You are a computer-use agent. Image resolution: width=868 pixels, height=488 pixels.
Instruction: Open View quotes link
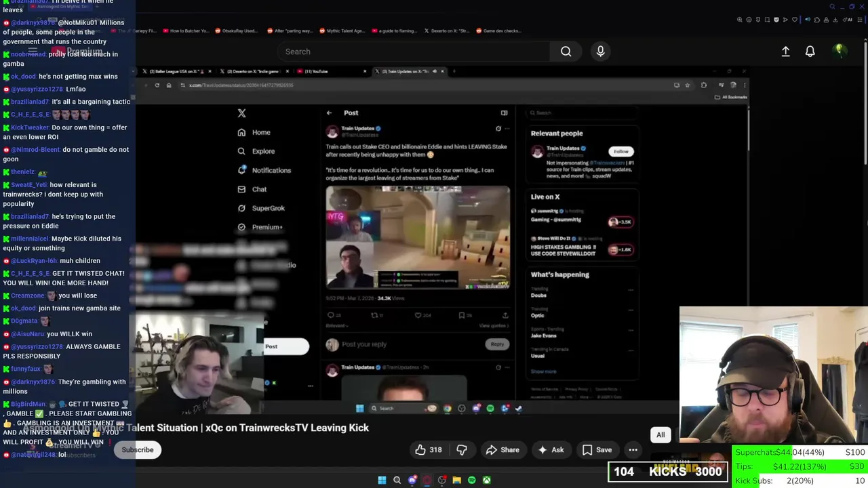(493, 326)
